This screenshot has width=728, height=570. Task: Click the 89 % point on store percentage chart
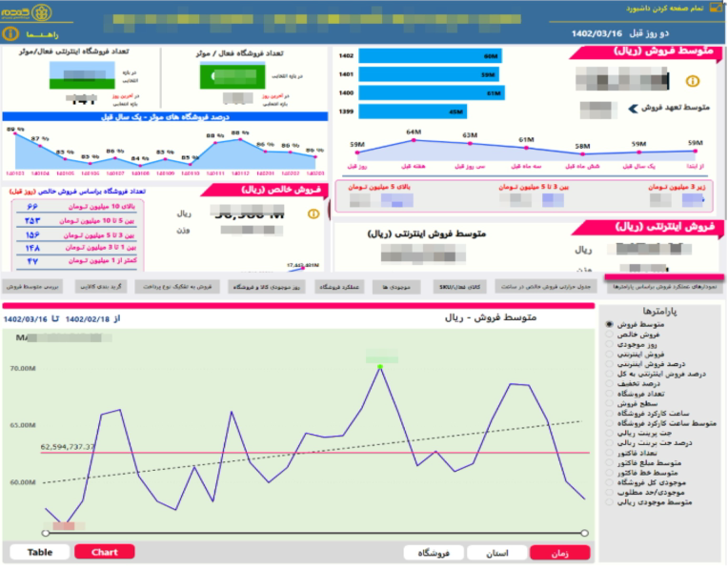pos(15,133)
